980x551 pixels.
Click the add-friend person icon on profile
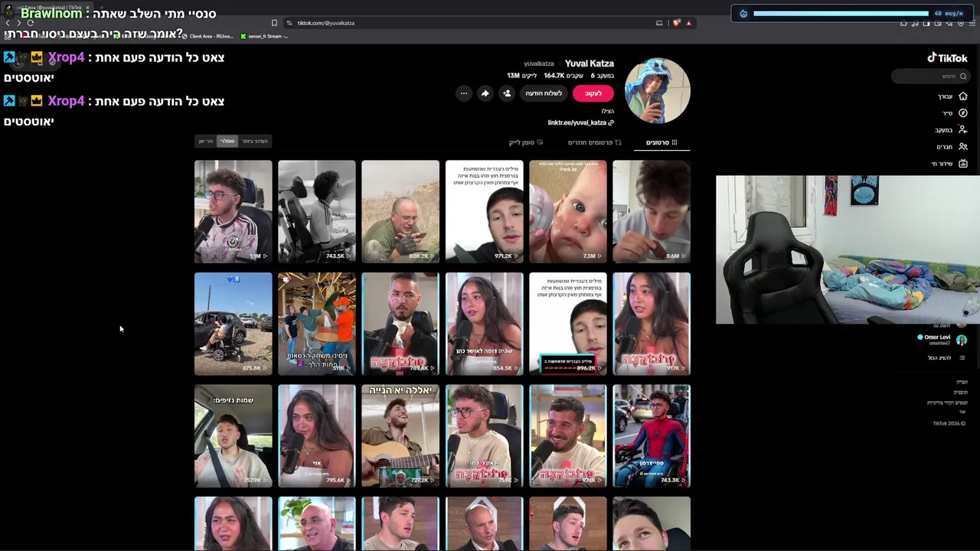(x=506, y=93)
